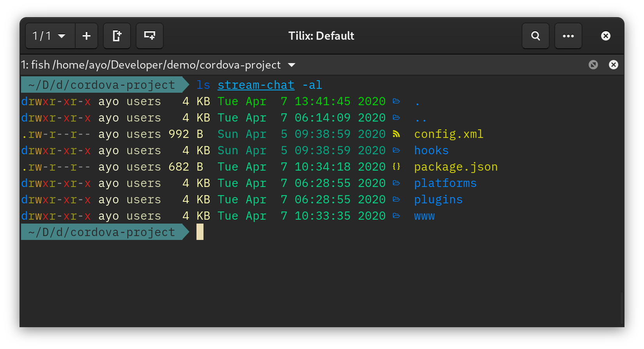Screen dimensions: 644x349
Task: Open the three-dots application menu
Action: [x=568, y=36]
